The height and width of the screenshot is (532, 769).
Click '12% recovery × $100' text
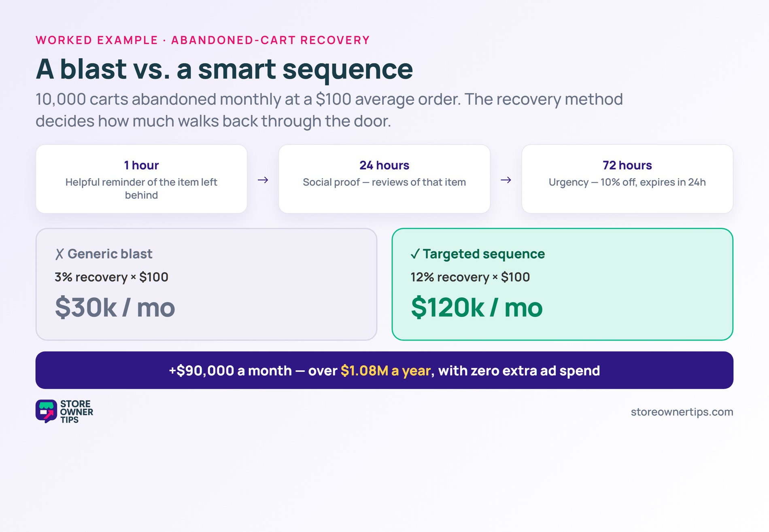(x=470, y=277)
